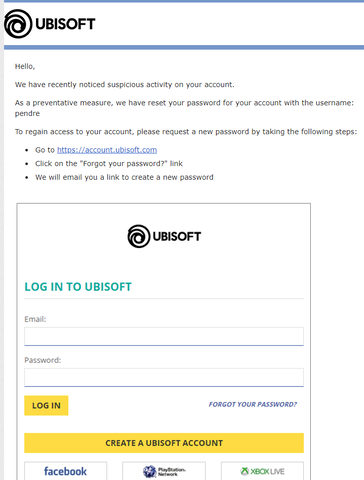Click the FORGOT YOUR PASSWORD? link
Screen dimensions: 364x480
pyautogui.click(x=253, y=404)
